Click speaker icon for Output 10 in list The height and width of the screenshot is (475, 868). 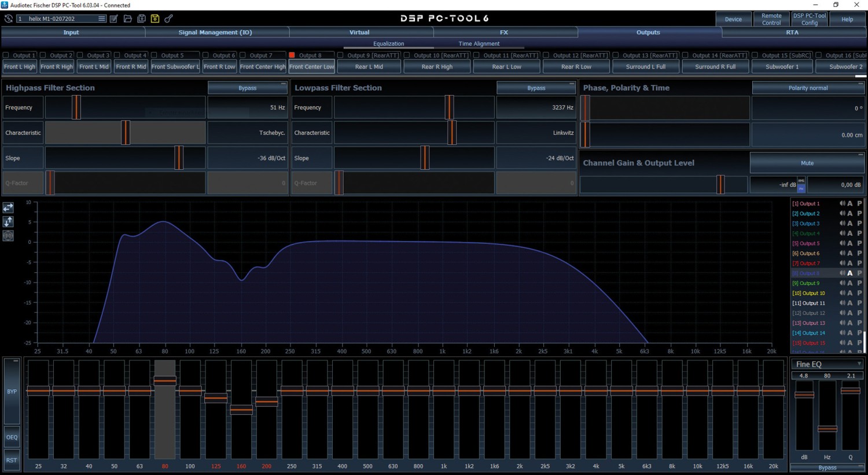pyautogui.click(x=842, y=293)
